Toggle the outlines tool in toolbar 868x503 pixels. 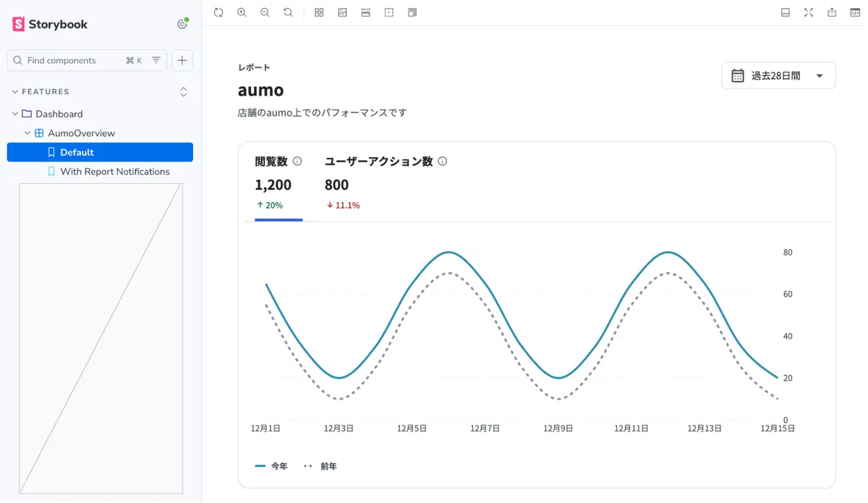click(x=389, y=12)
